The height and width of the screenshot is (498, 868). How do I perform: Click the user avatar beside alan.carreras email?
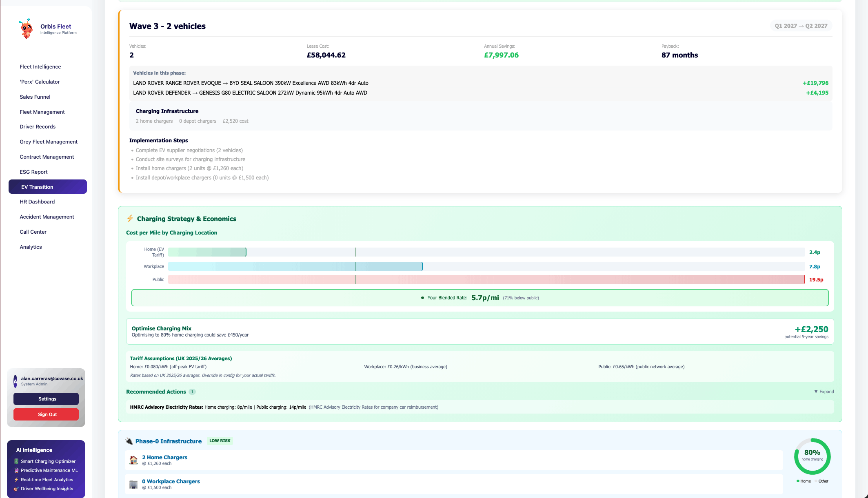coord(16,381)
